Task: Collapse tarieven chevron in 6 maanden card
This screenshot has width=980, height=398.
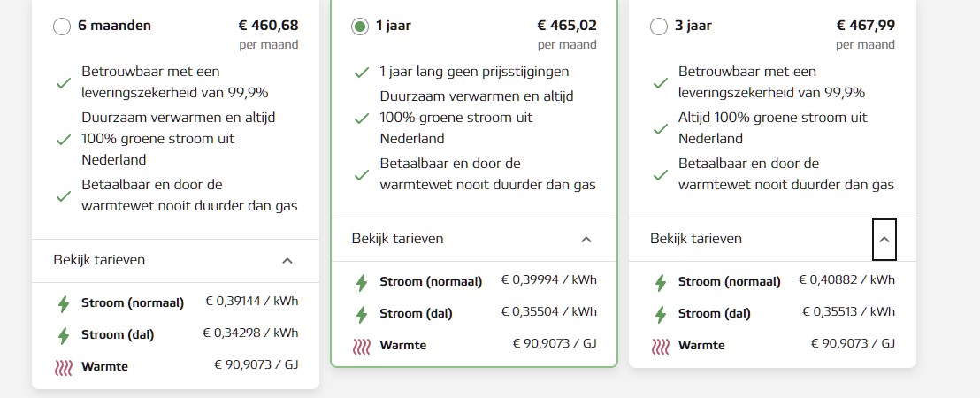Action: point(287,261)
